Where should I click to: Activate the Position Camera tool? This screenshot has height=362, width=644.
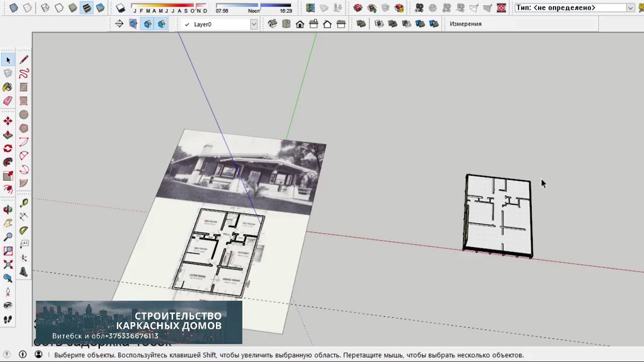click(x=8, y=292)
